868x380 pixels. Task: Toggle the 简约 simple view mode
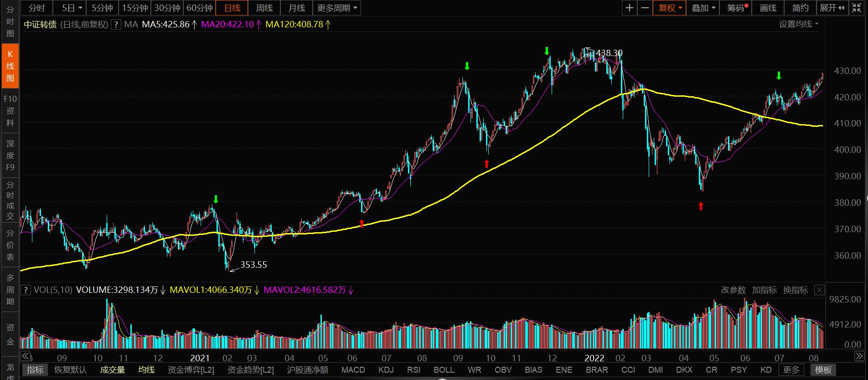point(800,8)
